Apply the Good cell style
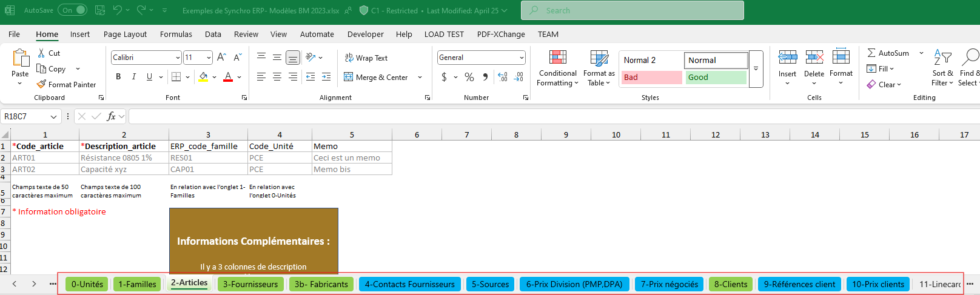The height and width of the screenshot is (295, 980). point(716,78)
